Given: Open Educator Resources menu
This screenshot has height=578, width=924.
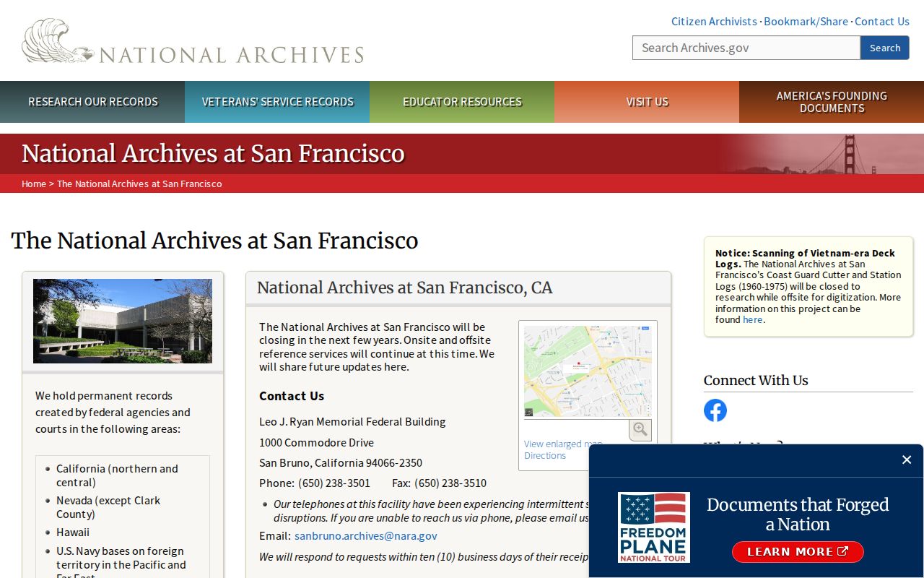Looking at the screenshot, I should tap(462, 102).
